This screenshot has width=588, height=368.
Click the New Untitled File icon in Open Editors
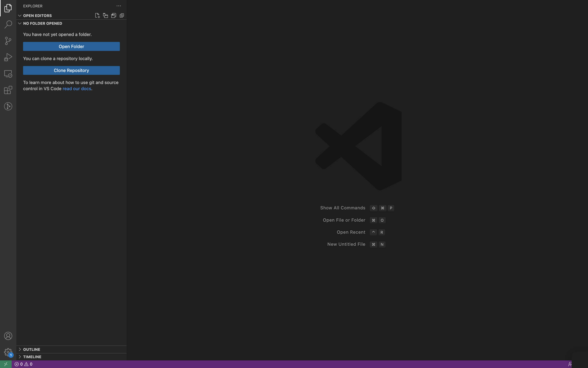pyautogui.click(x=97, y=16)
